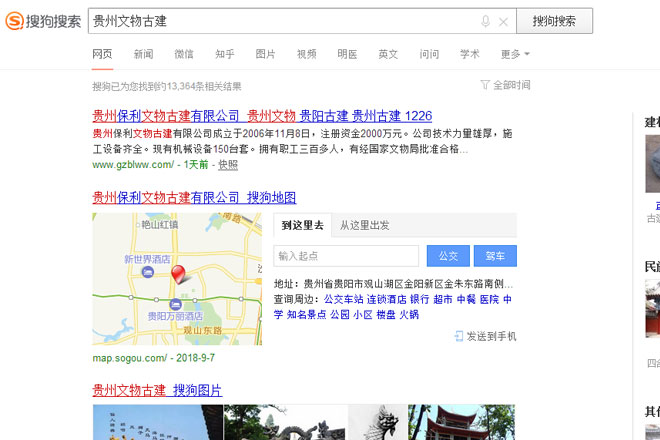
Task: Search nearby 超市
Action: coord(443,299)
